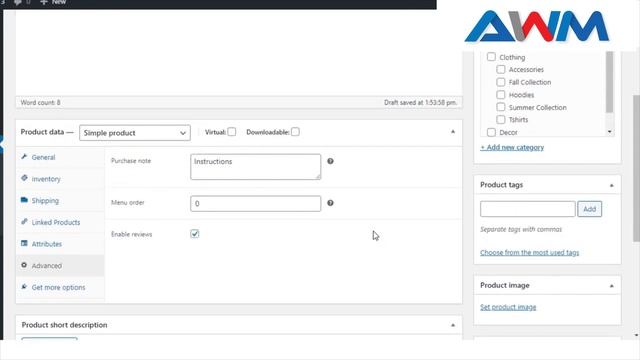Image resolution: width=640 pixels, height=360 pixels.
Task: Click the Word count: 8 status text
Action: [x=40, y=102]
